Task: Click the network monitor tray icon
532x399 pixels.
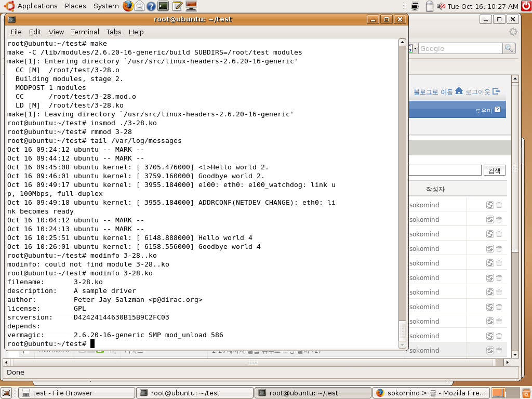Action: coord(415,6)
